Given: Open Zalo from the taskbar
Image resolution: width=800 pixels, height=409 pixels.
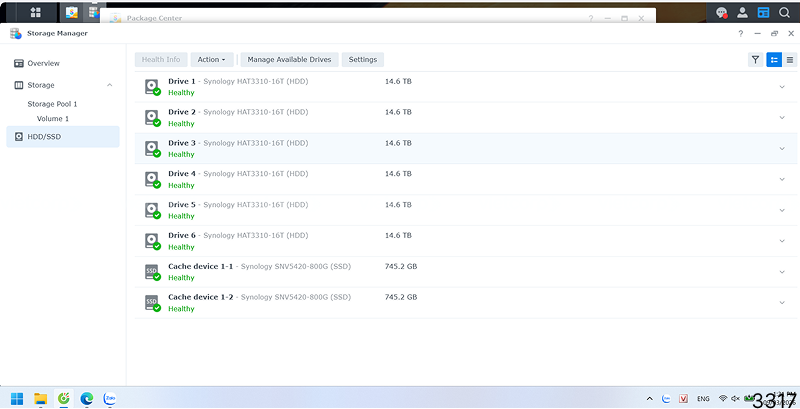Looking at the screenshot, I should coord(110,398).
